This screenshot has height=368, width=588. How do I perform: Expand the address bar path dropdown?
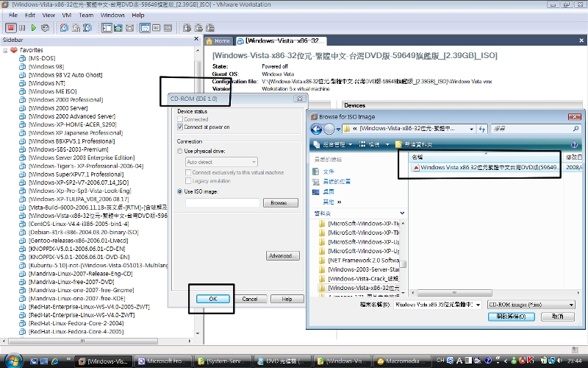[471, 129]
